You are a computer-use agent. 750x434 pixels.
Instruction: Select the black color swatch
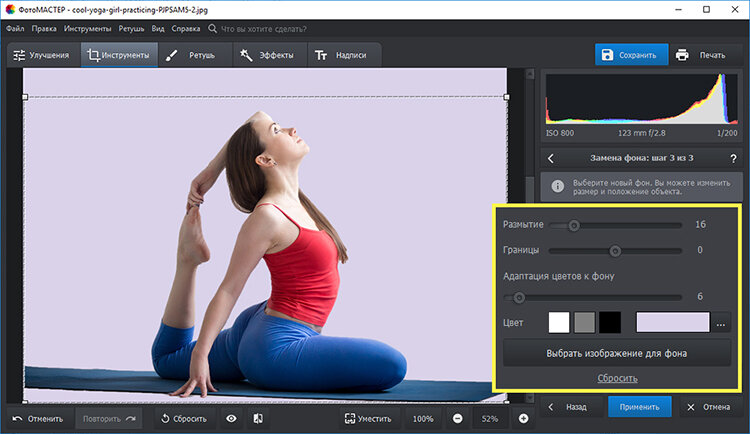pos(610,322)
